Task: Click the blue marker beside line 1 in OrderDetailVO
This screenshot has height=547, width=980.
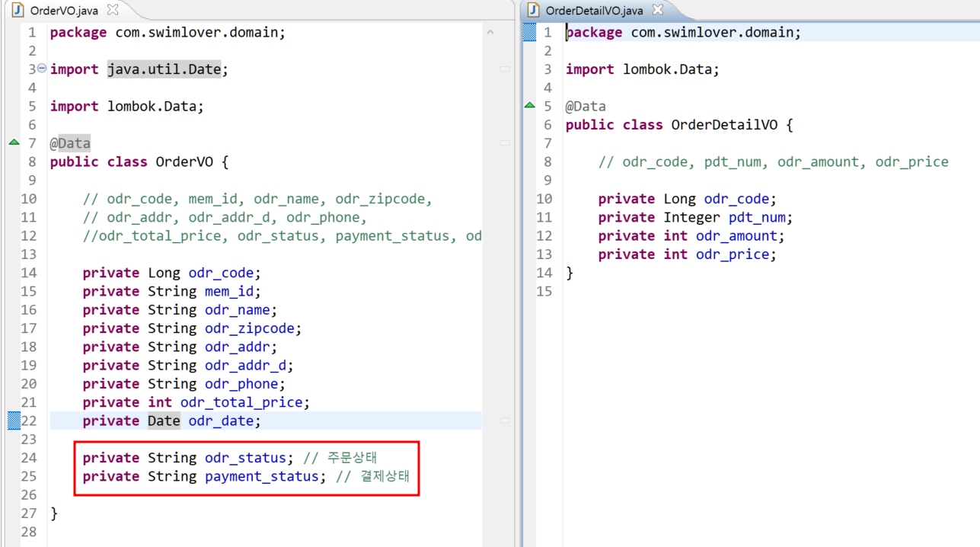Action: pos(530,32)
